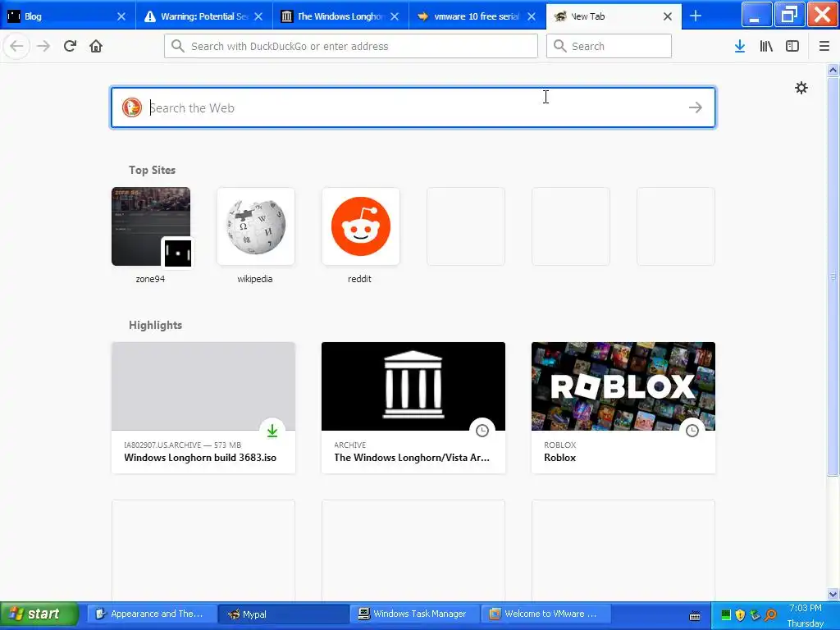Open the hamburger application menu

824,46
